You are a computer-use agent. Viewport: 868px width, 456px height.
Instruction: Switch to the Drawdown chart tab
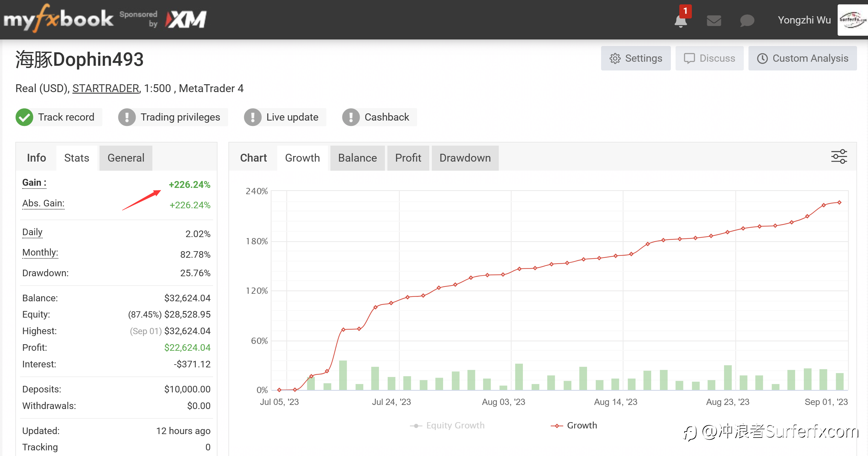(x=465, y=158)
